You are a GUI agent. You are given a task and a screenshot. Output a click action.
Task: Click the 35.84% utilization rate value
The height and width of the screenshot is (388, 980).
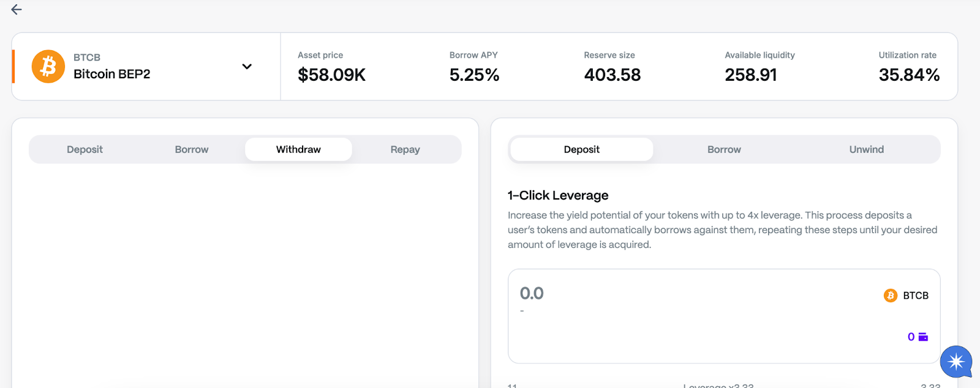coord(909,75)
